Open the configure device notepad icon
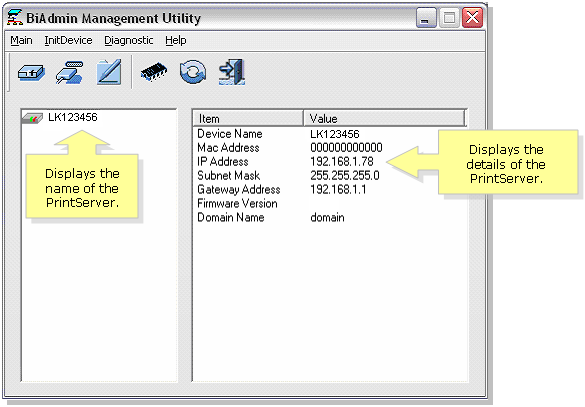585x407 pixels. click(x=109, y=72)
